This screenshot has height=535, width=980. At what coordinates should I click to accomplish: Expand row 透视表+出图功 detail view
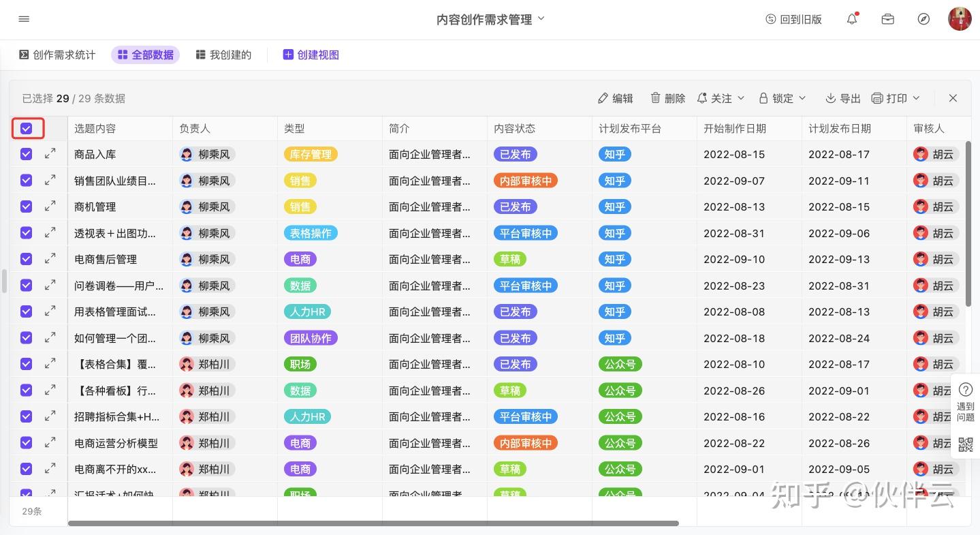[50, 233]
